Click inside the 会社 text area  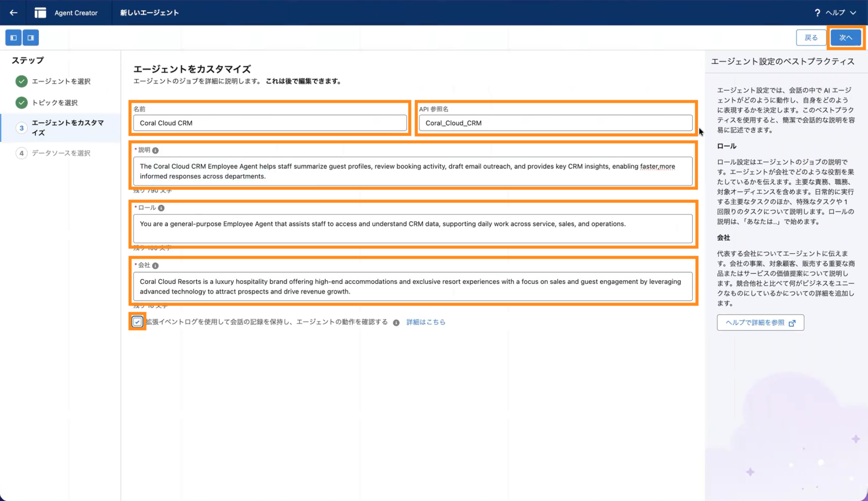click(x=412, y=286)
